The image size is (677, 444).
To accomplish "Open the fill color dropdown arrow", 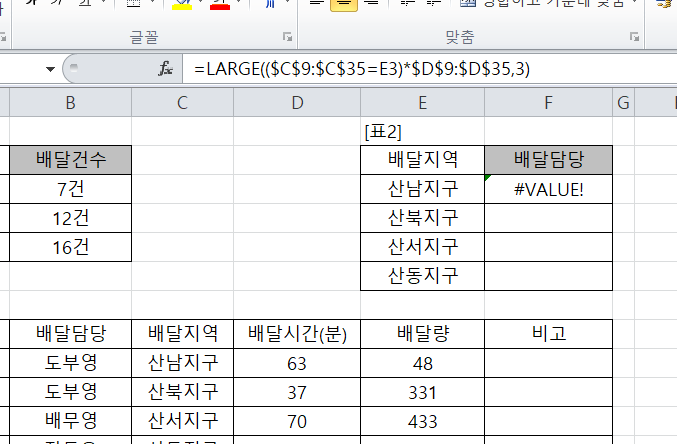I will point(203,4).
